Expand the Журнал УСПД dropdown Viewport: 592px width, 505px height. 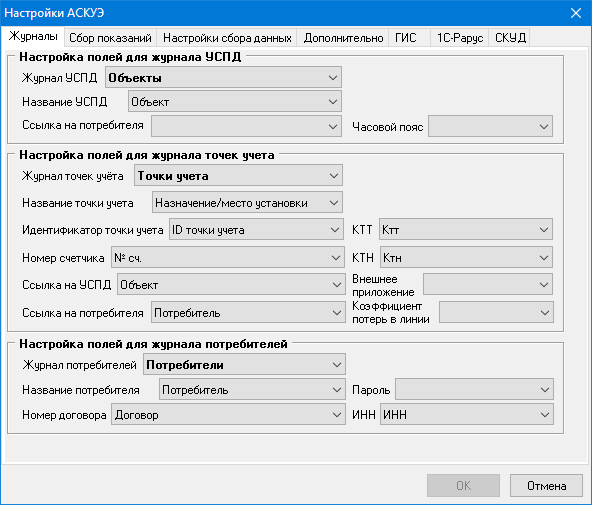click(224, 77)
